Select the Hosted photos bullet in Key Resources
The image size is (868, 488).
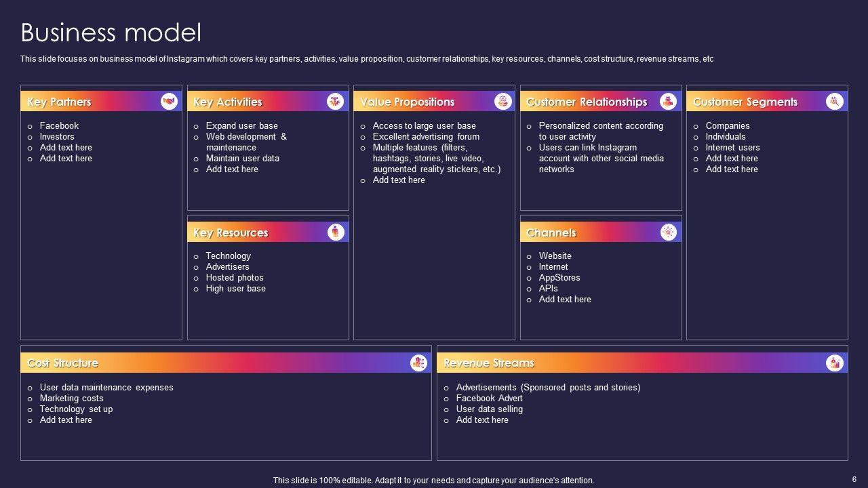click(235, 277)
